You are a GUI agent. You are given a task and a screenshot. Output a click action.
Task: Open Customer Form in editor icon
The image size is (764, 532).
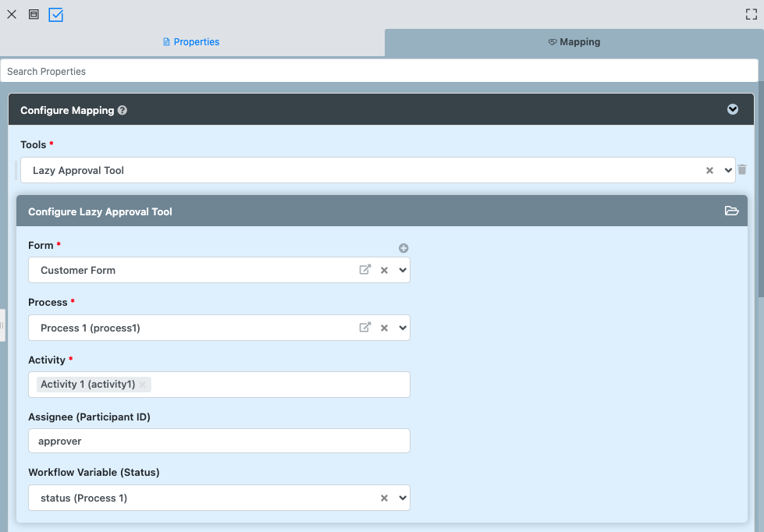pos(365,269)
